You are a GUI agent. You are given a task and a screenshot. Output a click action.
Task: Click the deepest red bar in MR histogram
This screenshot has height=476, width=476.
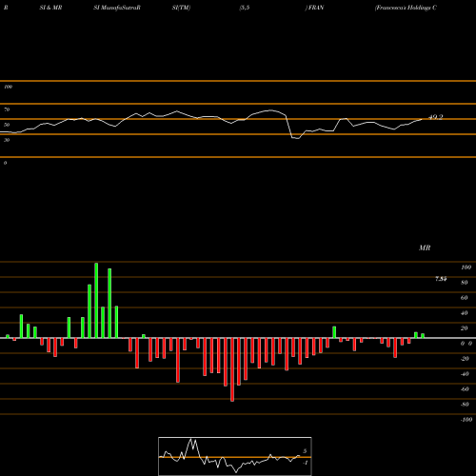(x=232, y=369)
